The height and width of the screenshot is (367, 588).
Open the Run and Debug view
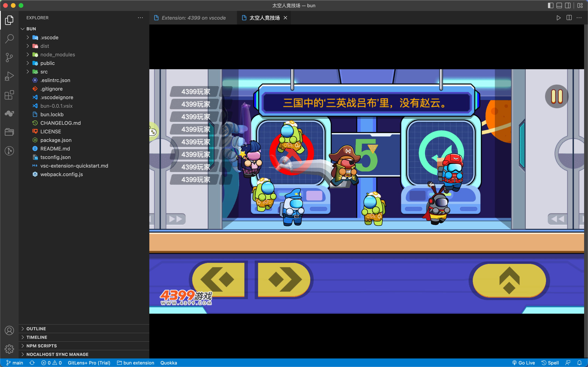tap(9, 76)
